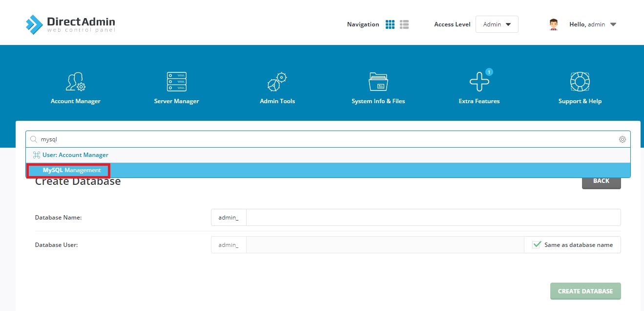Click the Admin Tools label
This screenshot has width=644, height=311.
click(277, 101)
